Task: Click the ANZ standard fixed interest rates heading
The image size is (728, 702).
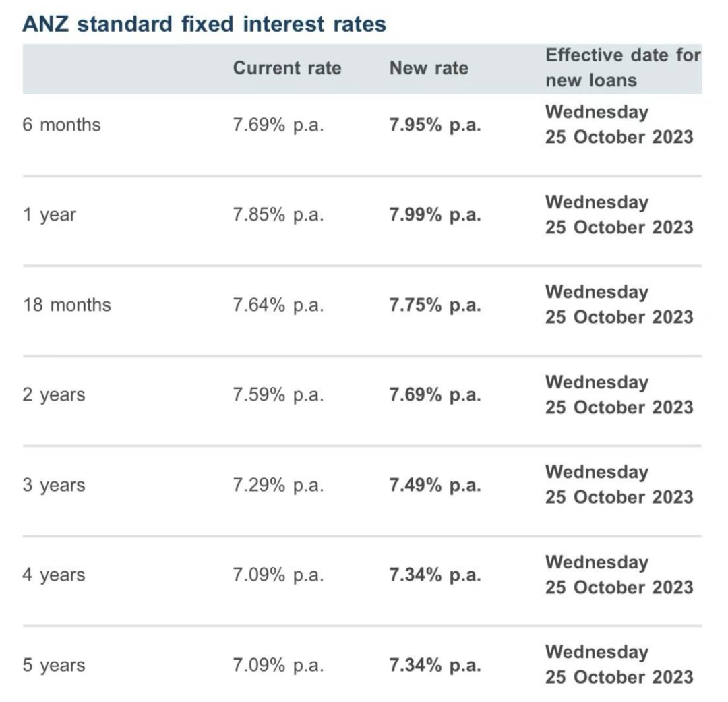Action: click(x=204, y=24)
